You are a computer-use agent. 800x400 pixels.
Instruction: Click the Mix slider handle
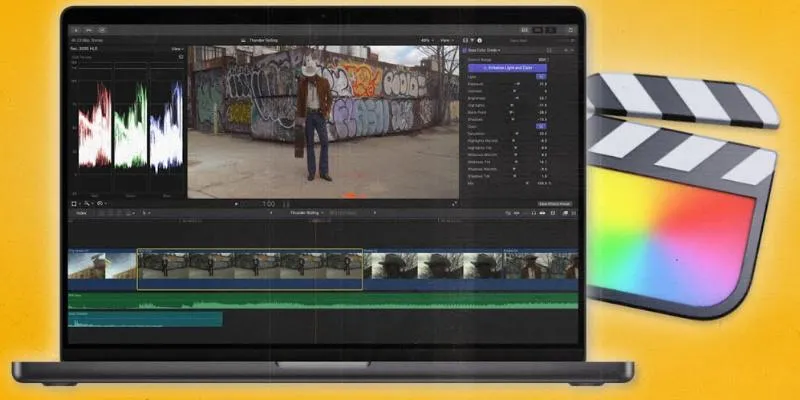pos(527,183)
